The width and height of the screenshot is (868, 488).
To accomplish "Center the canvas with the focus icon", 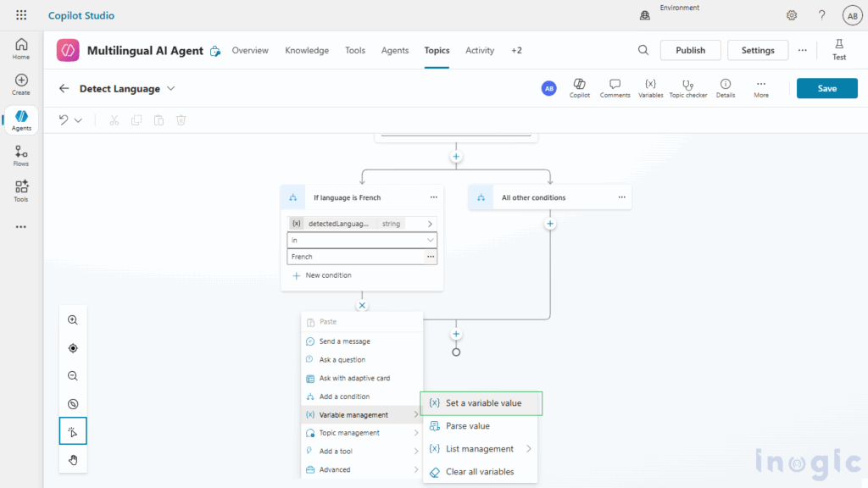I will tap(73, 347).
